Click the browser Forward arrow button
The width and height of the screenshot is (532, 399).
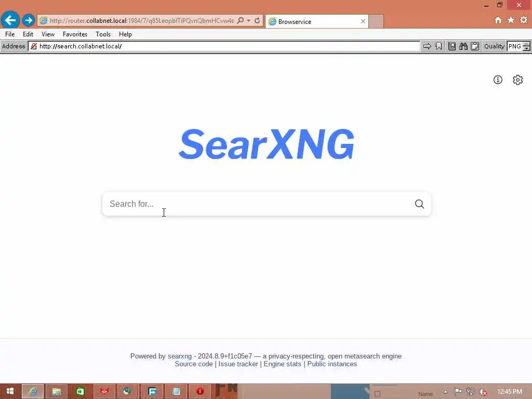pyautogui.click(x=29, y=20)
